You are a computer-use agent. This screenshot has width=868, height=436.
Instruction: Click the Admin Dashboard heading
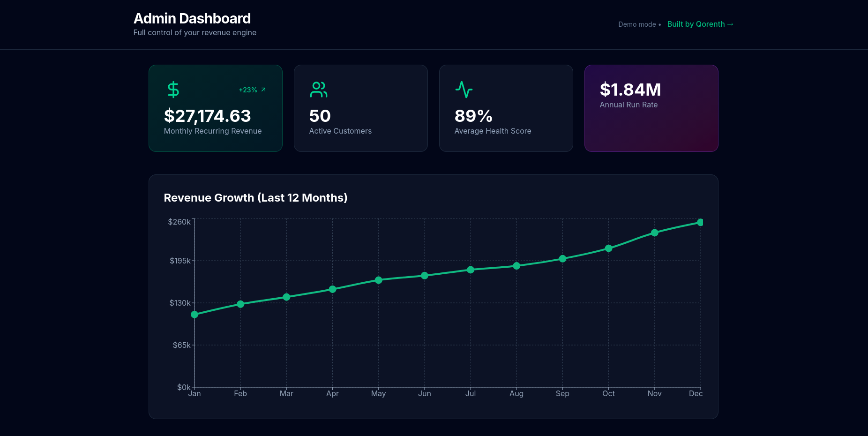(x=192, y=18)
